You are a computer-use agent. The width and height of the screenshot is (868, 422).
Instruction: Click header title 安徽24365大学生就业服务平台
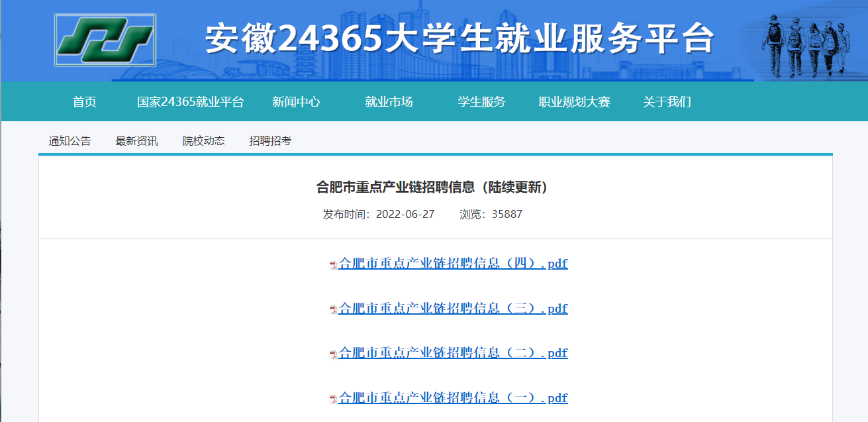tap(460, 38)
